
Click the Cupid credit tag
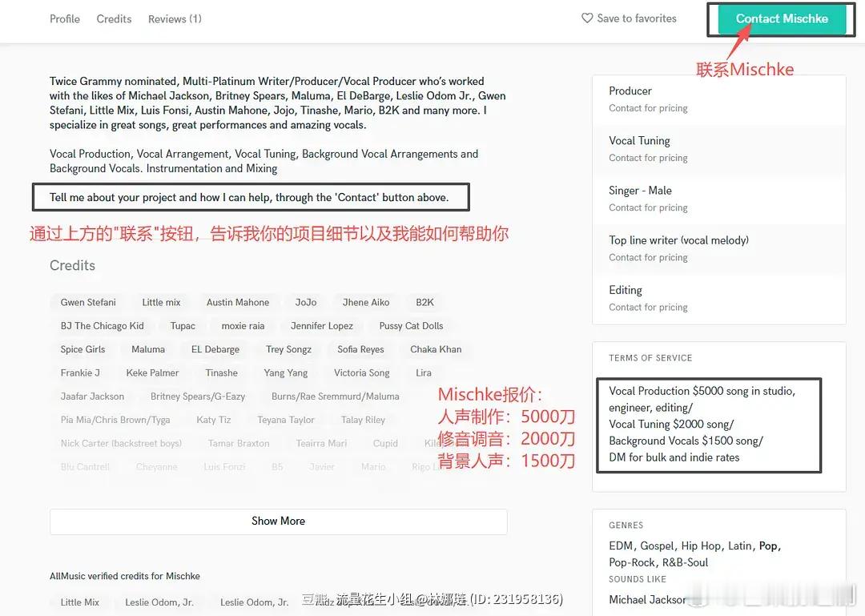coord(385,443)
